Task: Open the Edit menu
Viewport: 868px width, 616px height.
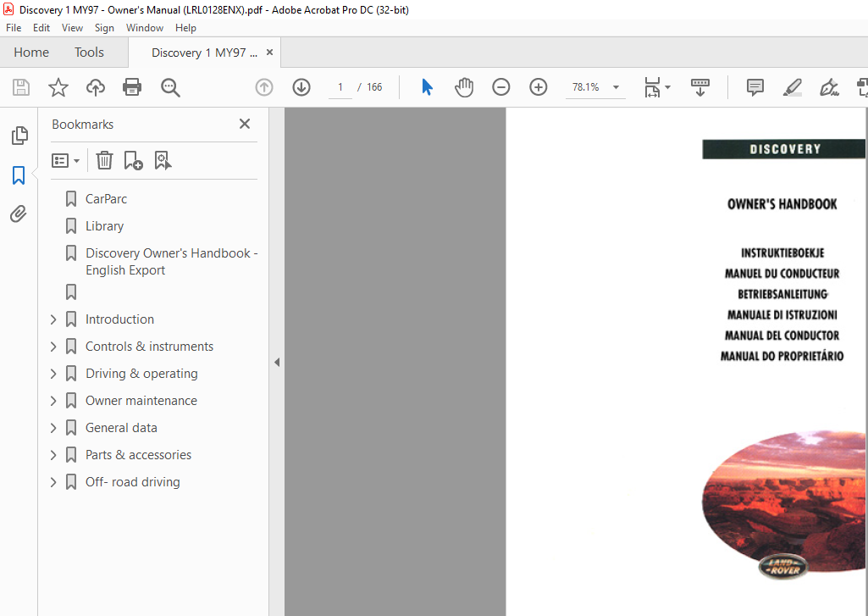Action: click(x=41, y=28)
